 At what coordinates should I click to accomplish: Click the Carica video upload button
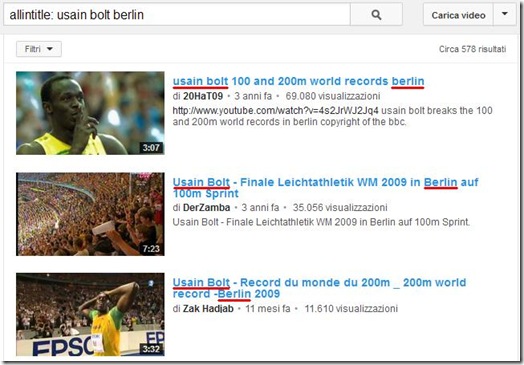point(458,15)
